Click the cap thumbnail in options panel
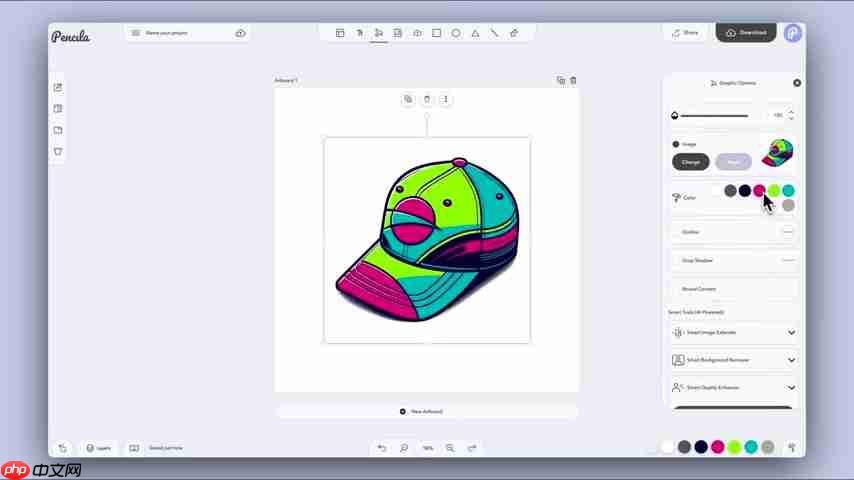This screenshot has width=854, height=480. pyautogui.click(x=777, y=153)
